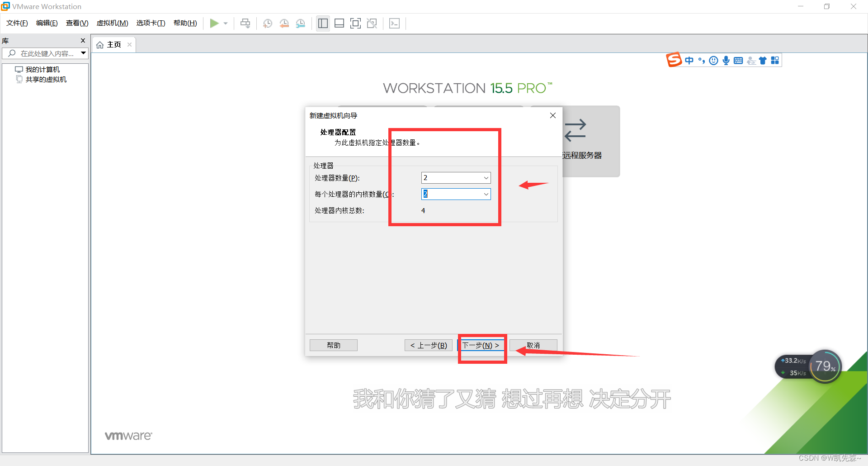The image size is (868, 466).
Task: Open the 帮助(H) menu
Action: tap(185, 23)
